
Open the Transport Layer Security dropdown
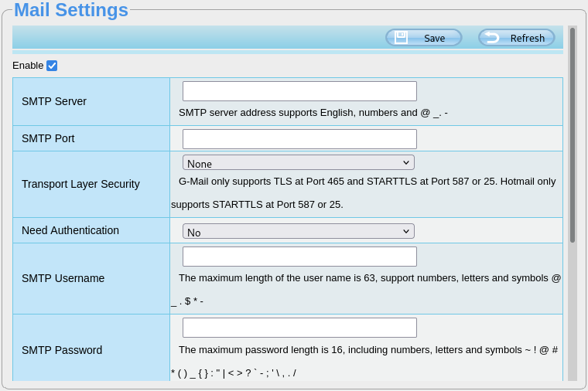click(x=299, y=162)
